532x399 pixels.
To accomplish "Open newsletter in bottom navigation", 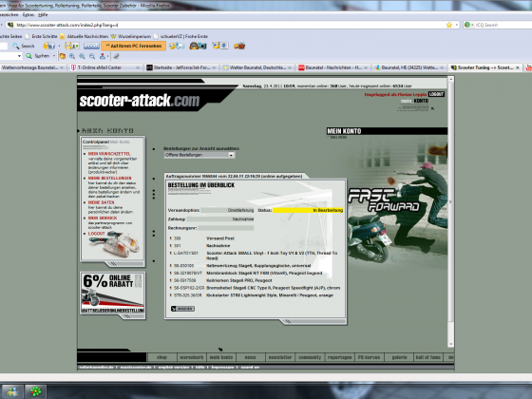I will tap(280, 357).
